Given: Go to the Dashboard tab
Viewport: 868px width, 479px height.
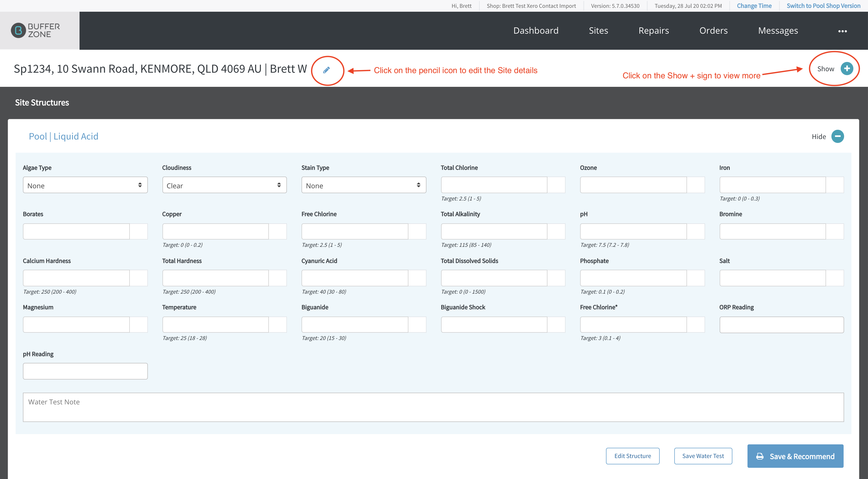Looking at the screenshot, I should pos(536,31).
